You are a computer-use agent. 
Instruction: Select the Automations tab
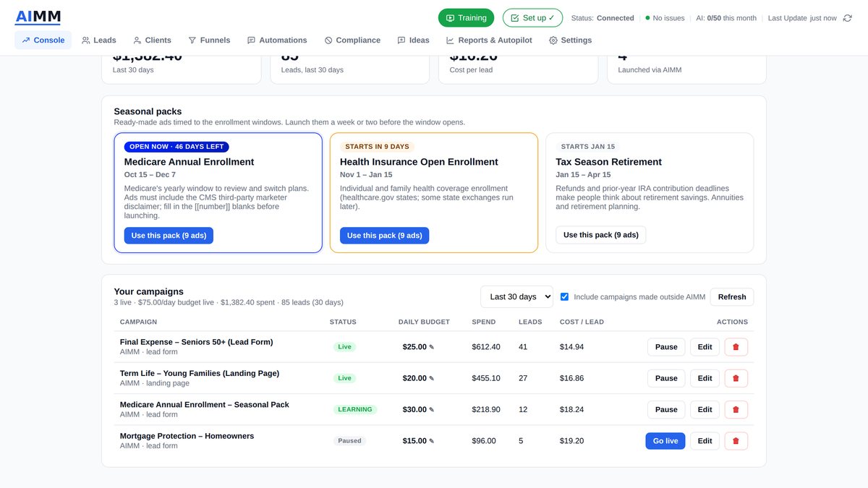click(x=277, y=40)
